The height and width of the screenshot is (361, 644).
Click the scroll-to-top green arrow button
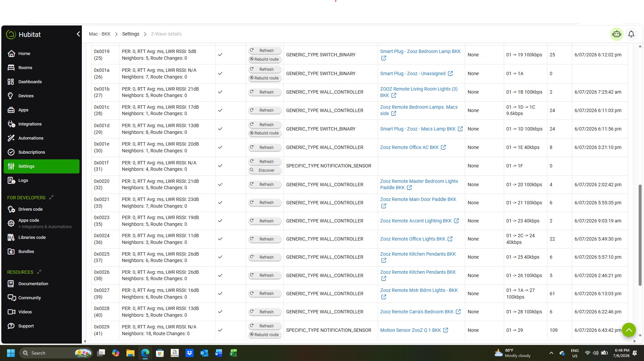click(x=629, y=330)
